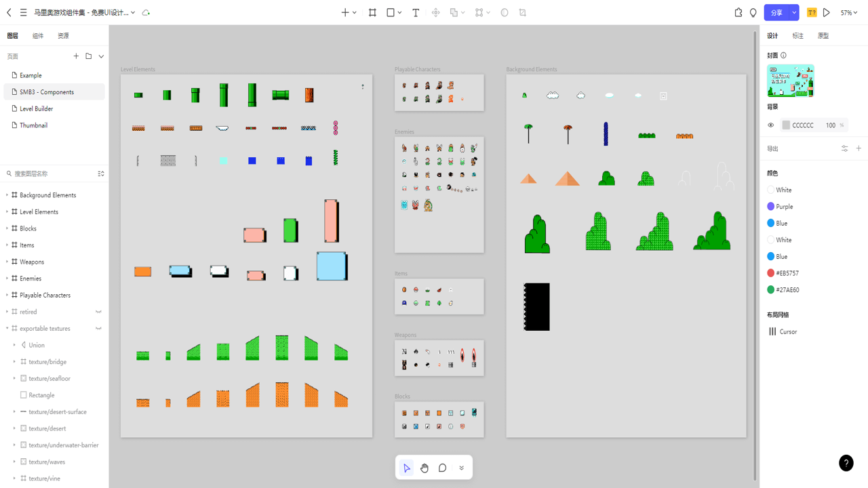This screenshot has width=868, height=488.
Task: Open the 57% zoom dropdown
Action: pyautogui.click(x=849, y=12)
